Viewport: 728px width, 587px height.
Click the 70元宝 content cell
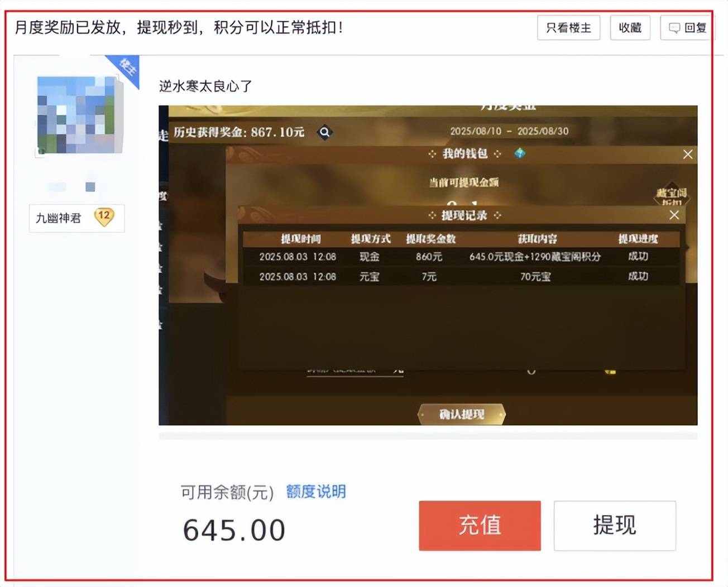(535, 276)
